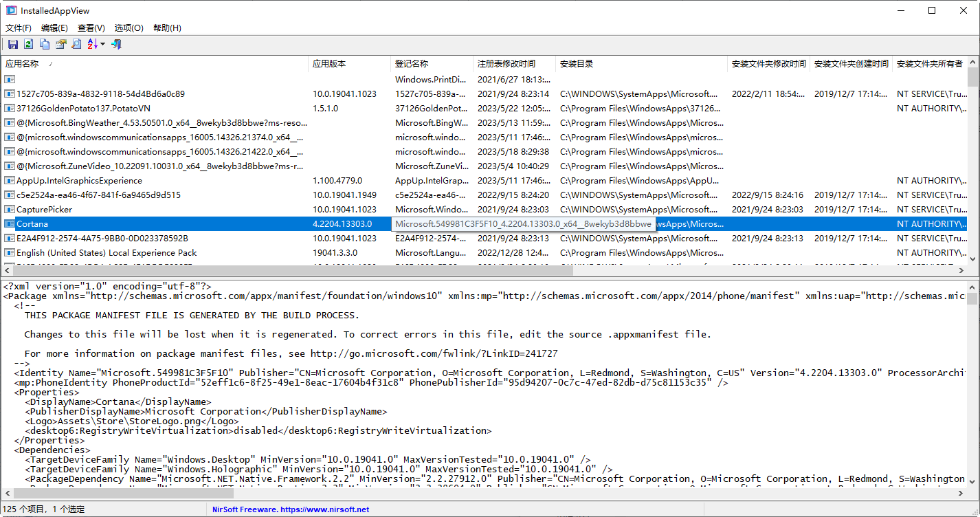
Task: Select the AppUp.IntelGraphicsExperience app name
Action: pos(79,181)
